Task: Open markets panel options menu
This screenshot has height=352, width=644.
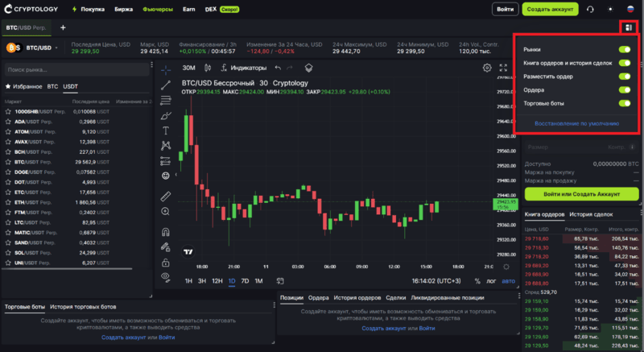Action: pos(151,64)
